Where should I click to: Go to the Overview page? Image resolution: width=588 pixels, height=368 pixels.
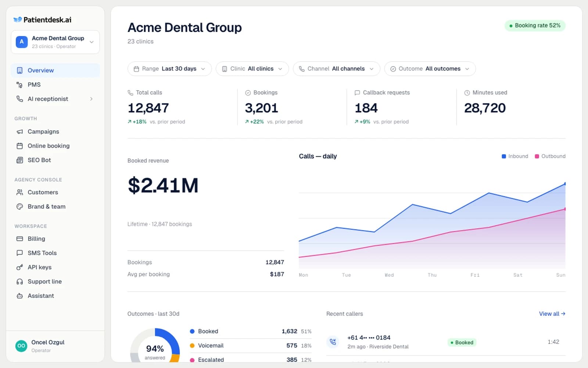[55, 70]
